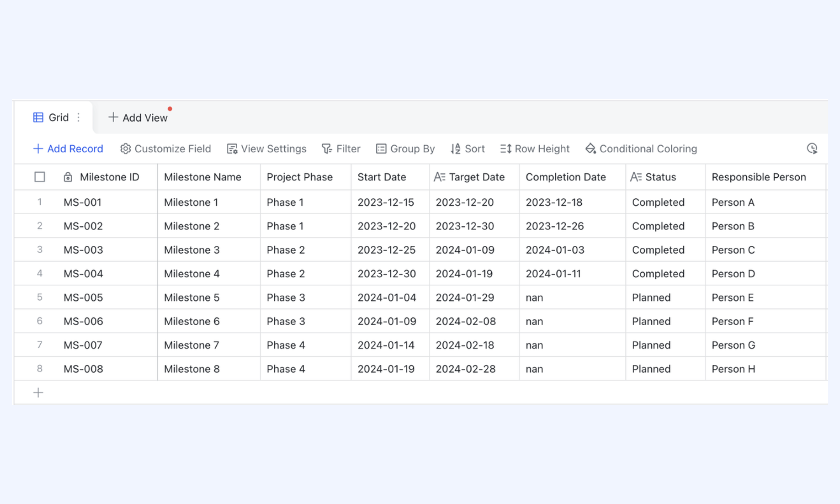Click the Phase 2 cell in MS-004 row

306,273
